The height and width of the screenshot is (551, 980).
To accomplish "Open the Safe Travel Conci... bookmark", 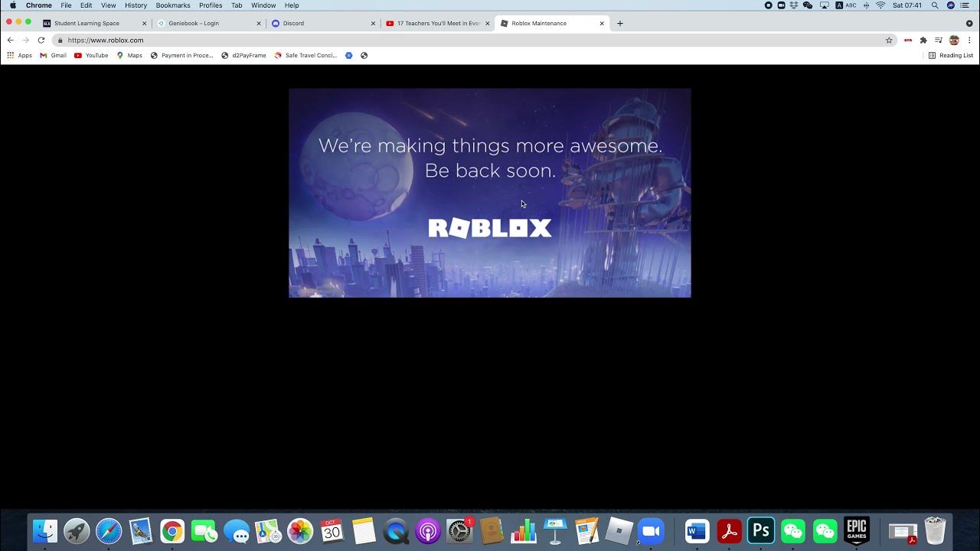I will coord(305,55).
